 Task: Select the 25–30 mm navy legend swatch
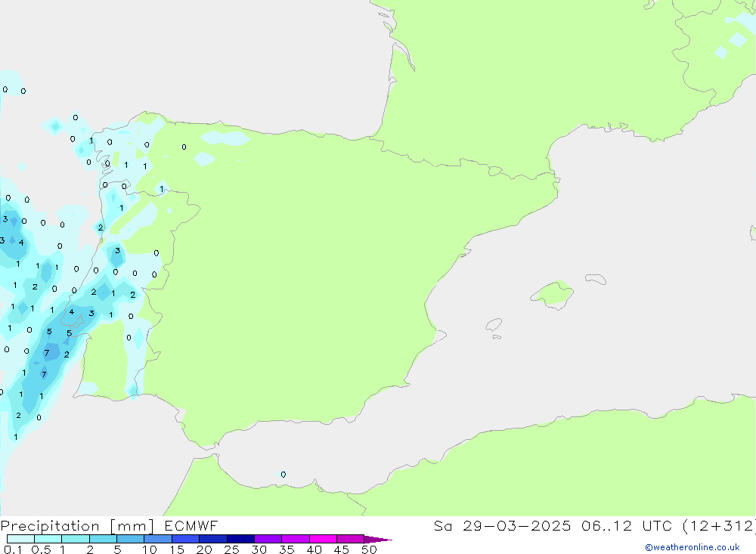point(240,539)
